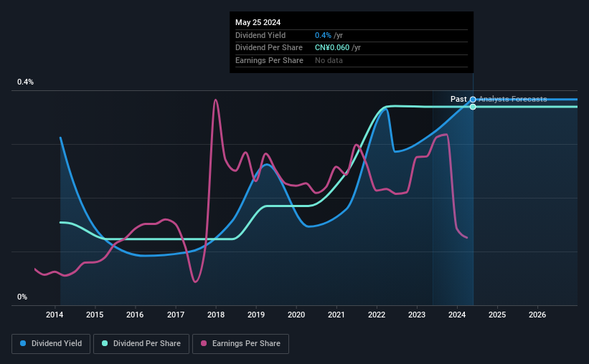Click the 2024 x-axis label
The height and width of the screenshot is (364, 589).
point(457,315)
